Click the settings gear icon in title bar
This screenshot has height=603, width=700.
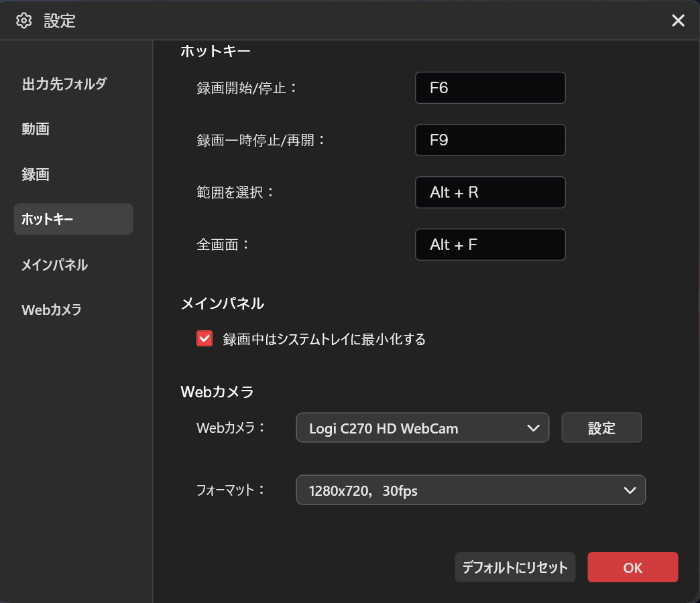coord(24,21)
